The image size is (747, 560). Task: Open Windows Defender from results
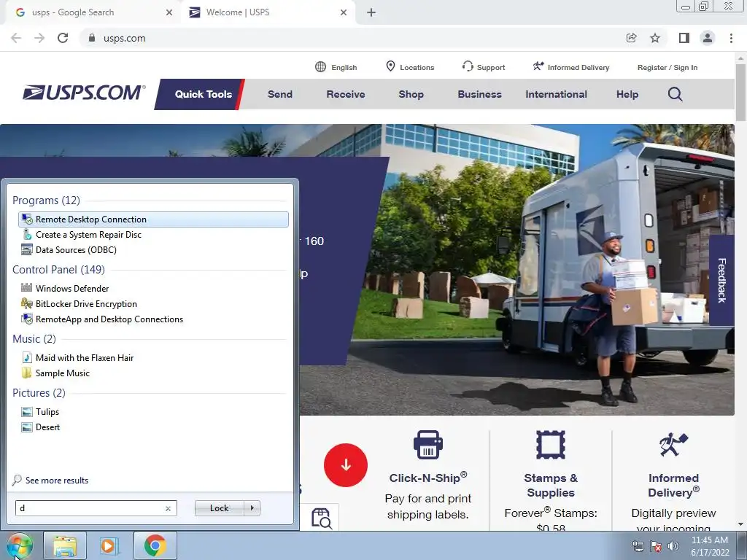point(153,288)
